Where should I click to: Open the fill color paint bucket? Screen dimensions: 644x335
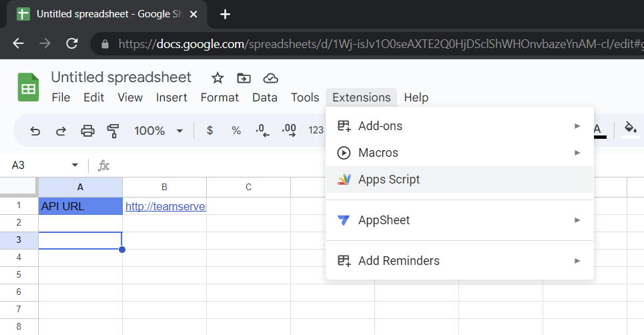click(x=631, y=129)
